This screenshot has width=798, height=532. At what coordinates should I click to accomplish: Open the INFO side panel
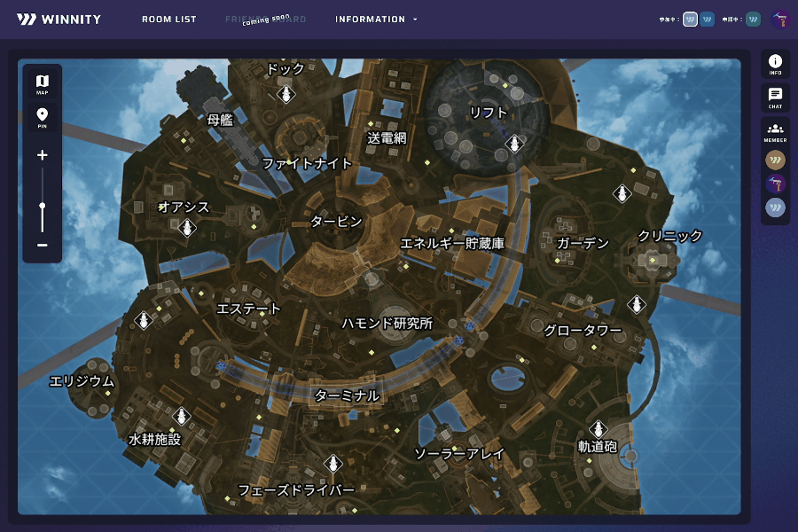[775, 64]
